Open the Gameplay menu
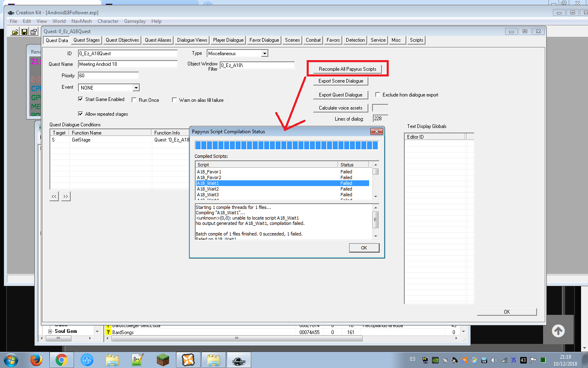This screenshot has width=588, height=368. (135, 21)
